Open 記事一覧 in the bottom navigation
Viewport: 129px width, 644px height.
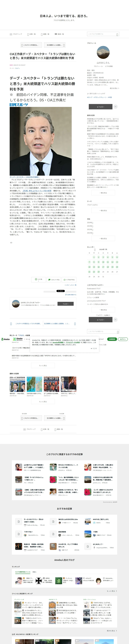[45, 429]
